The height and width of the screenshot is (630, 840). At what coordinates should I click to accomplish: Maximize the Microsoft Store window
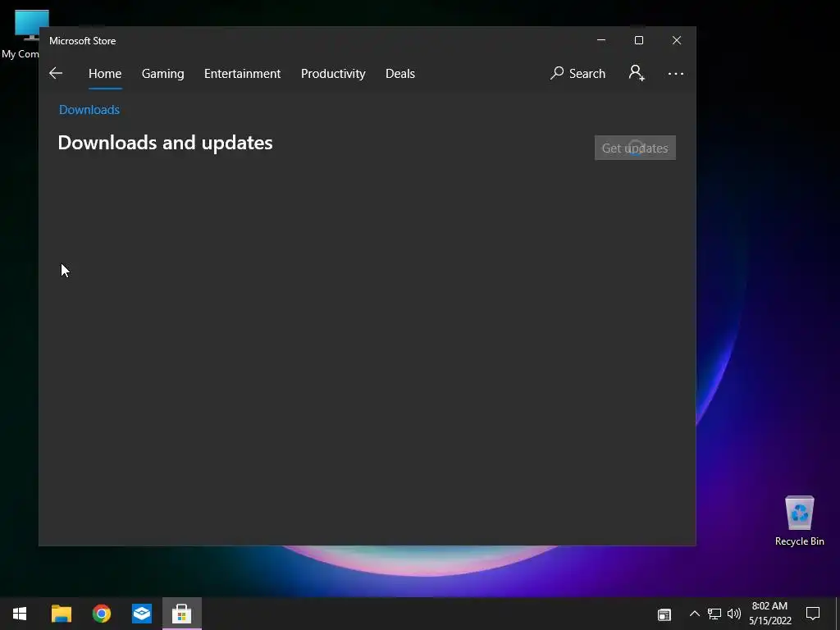(638, 40)
